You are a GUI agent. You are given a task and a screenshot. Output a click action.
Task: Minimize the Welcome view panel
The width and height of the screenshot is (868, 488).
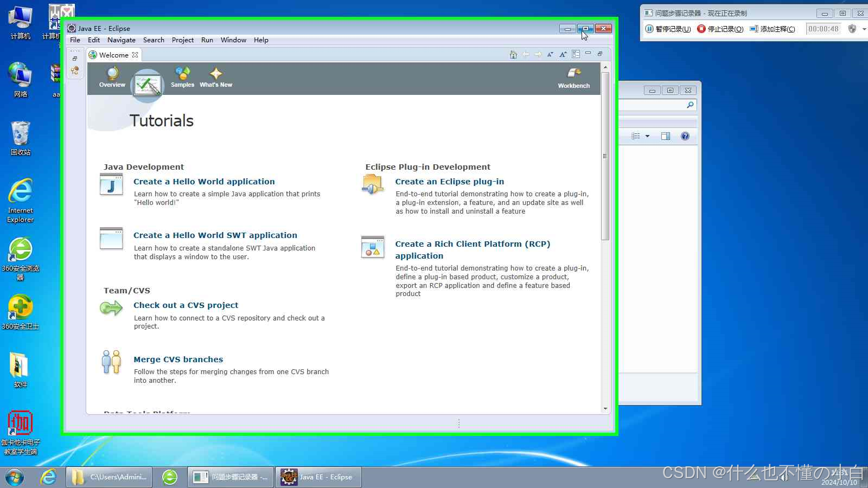pos(588,53)
